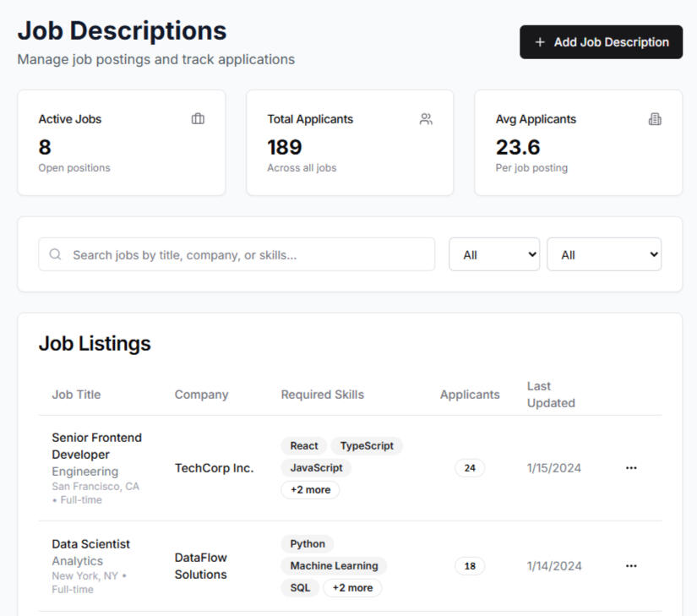Focus the search jobs input field
The image size is (697, 616).
(245, 254)
